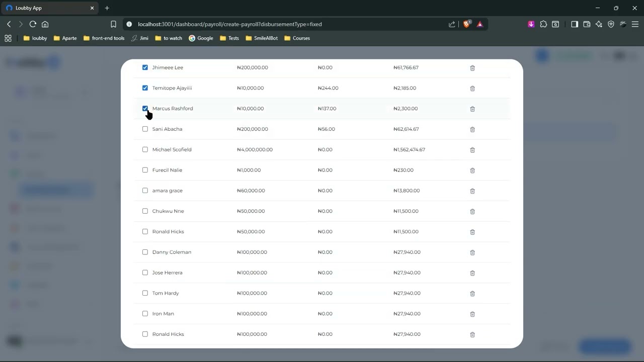
Task: Open the Tests bookmarks folder
Action: click(229, 38)
